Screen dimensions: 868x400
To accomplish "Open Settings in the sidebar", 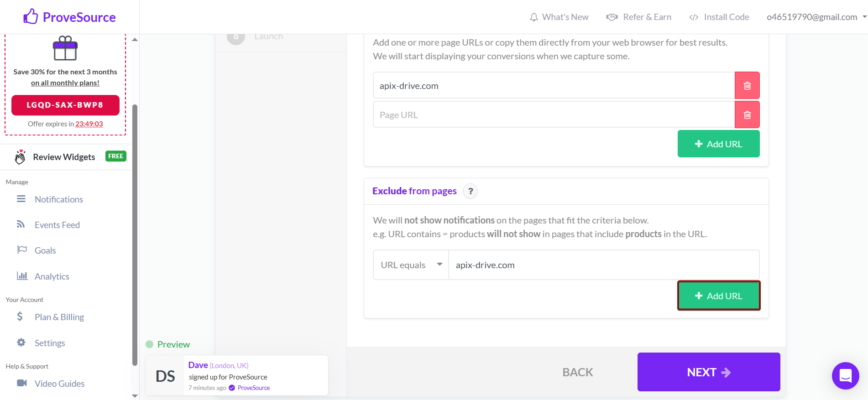I will pyautogui.click(x=50, y=343).
